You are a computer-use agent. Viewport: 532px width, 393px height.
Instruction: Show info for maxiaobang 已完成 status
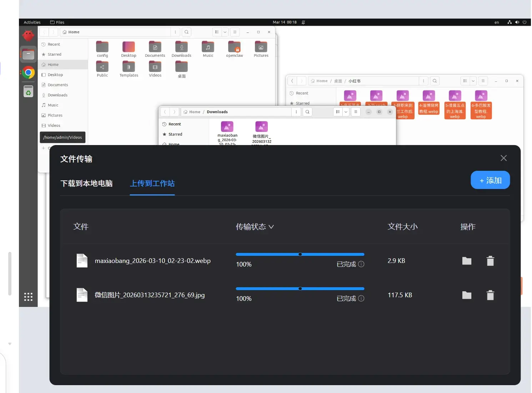coord(361,264)
